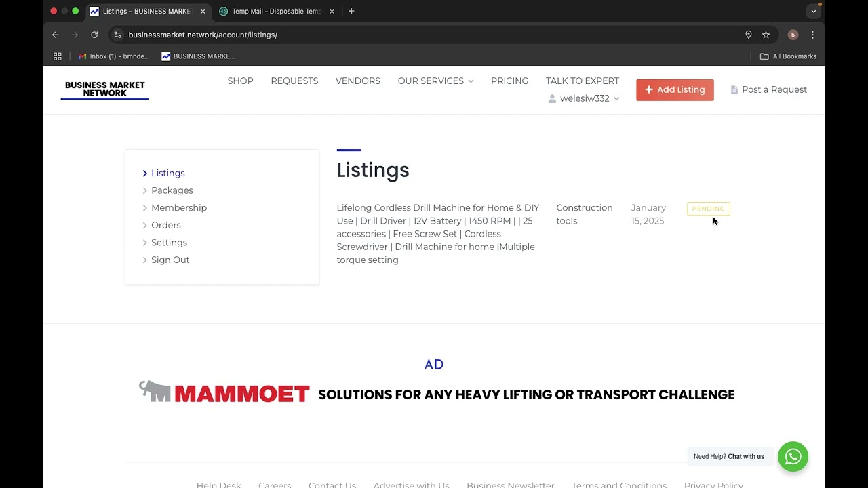Click the Need Help? Chat with us label
Image resolution: width=868 pixels, height=488 pixels.
[x=729, y=457]
